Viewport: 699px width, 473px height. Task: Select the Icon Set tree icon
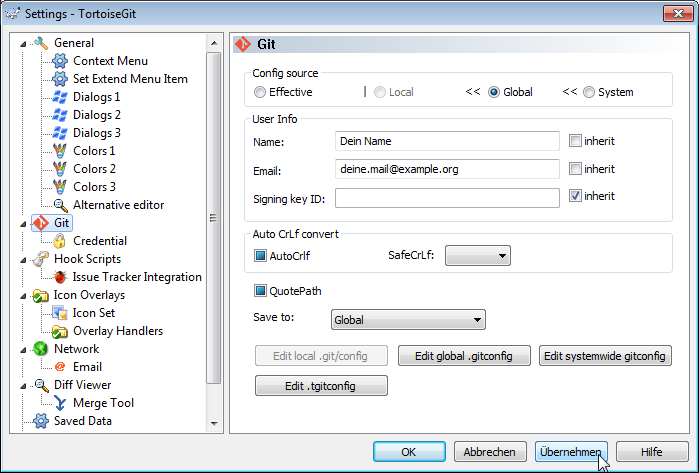(x=60, y=313)
